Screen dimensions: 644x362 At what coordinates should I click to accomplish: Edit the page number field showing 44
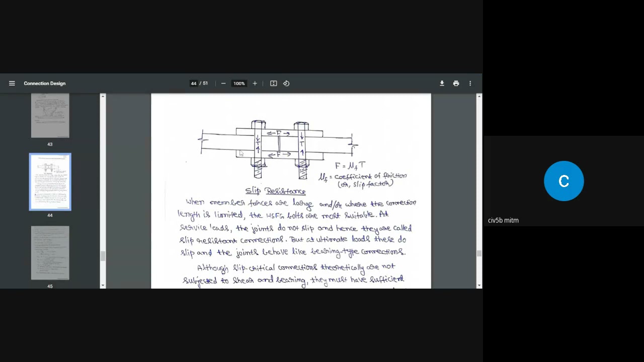(x=194, y=83)
